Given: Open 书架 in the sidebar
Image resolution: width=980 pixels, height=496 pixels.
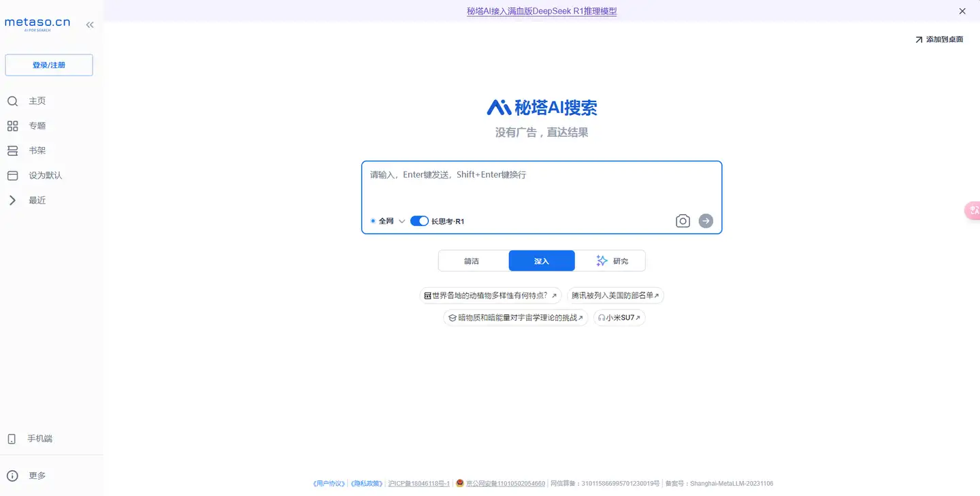Looking at the screenshot, I should tap(37, 150).
